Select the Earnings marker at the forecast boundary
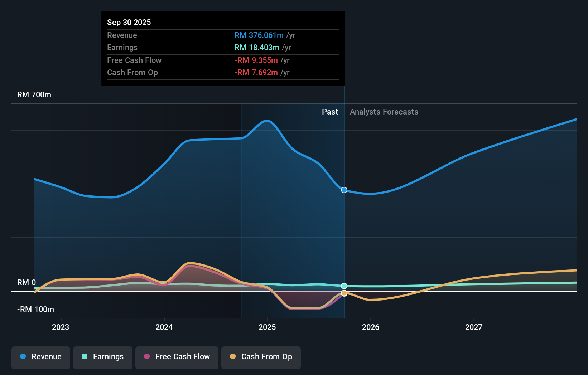 pos(344,286)
